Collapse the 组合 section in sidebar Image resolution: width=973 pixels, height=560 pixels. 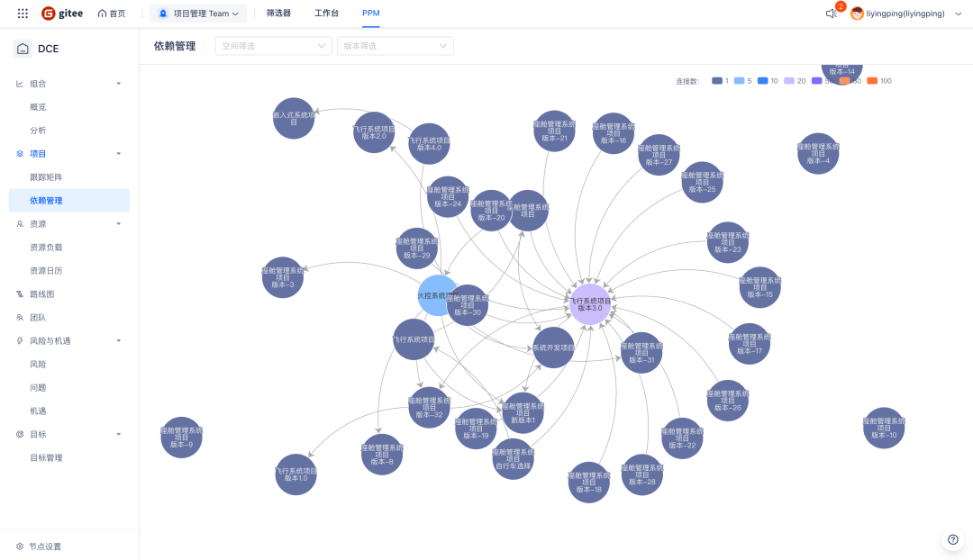point(119,84)
